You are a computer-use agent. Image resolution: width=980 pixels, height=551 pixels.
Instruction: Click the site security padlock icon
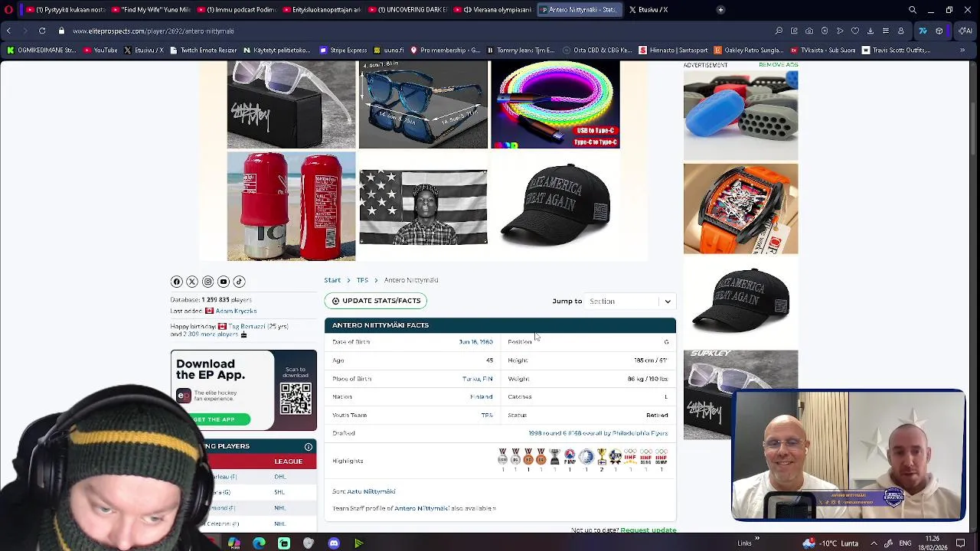click(x=61, y=31)
